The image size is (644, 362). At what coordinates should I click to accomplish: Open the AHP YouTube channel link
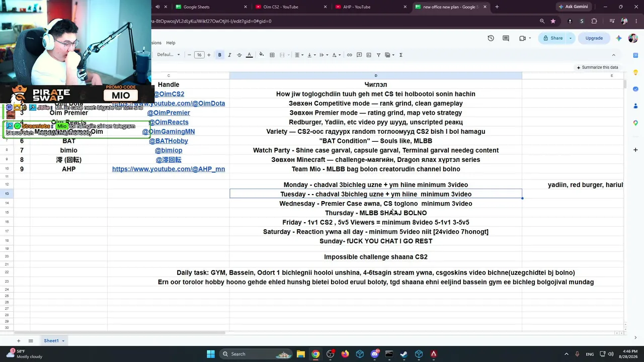coord(169,169)
